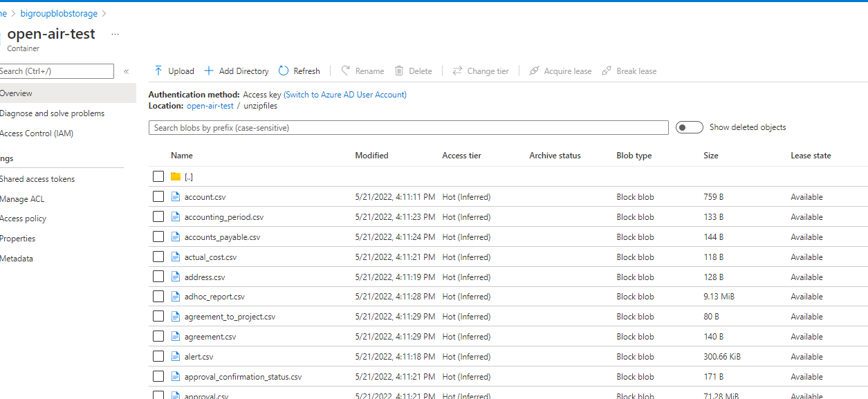The image size is (868, 399).
Task: Click the file icon for account.csv
Action: (176, 197)
